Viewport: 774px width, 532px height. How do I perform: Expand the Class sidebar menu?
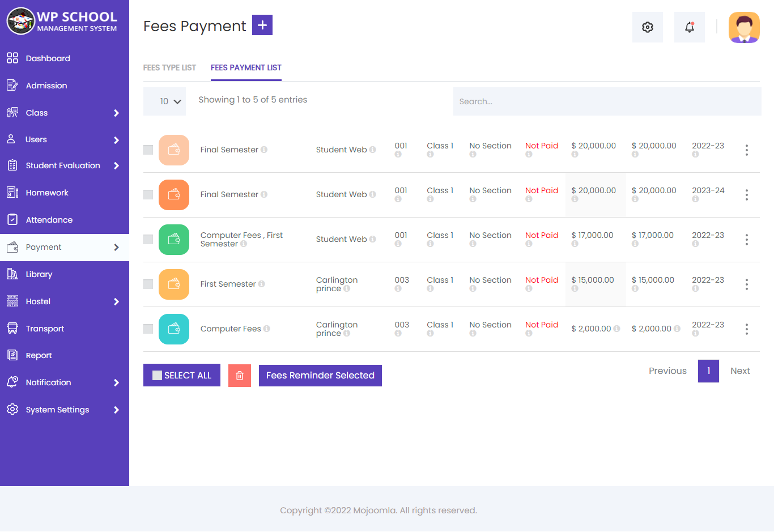click(x=37, y=112)
